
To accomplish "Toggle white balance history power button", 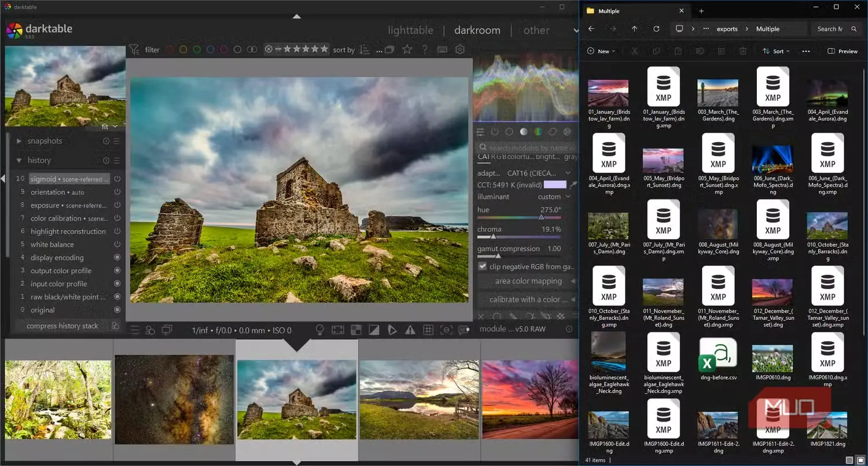I will pyautogui.click(x=117, y=245).
